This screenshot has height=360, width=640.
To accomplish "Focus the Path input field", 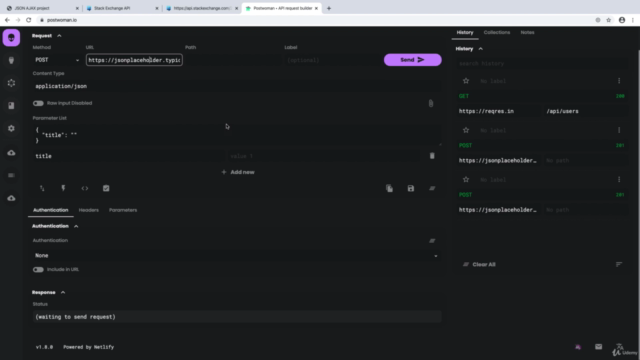I will (x=233, y=60).
